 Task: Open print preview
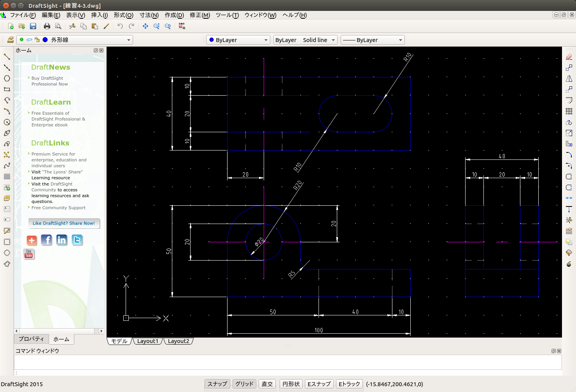tap(58, 26)
